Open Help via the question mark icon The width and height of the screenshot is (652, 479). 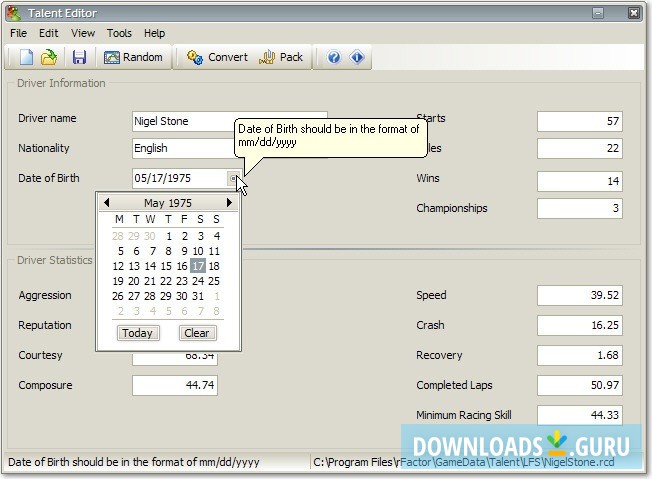333,57
